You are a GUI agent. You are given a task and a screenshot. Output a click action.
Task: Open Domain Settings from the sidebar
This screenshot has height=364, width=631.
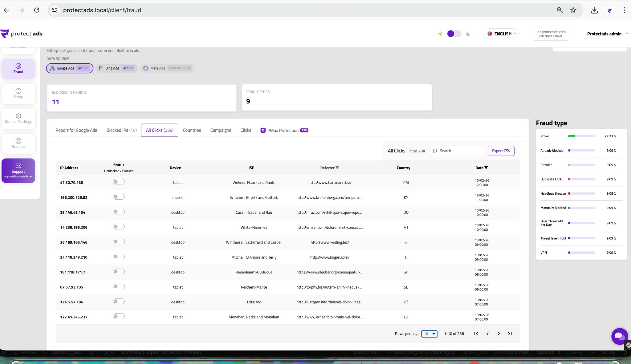(x=18, y=119)
